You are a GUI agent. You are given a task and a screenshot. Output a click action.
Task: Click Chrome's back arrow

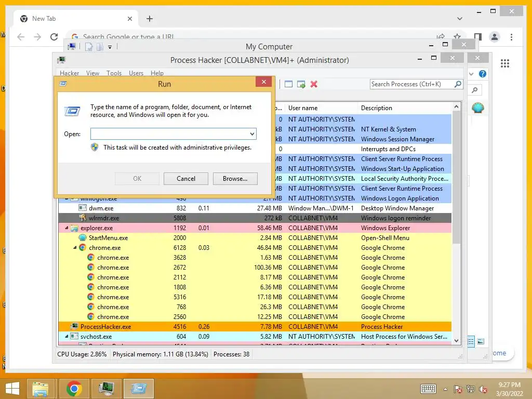(x=21, y=37)
